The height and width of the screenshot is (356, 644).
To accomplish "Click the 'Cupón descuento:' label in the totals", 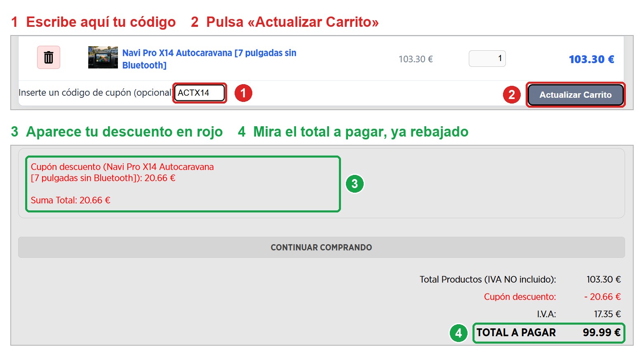I will (520, 297).
